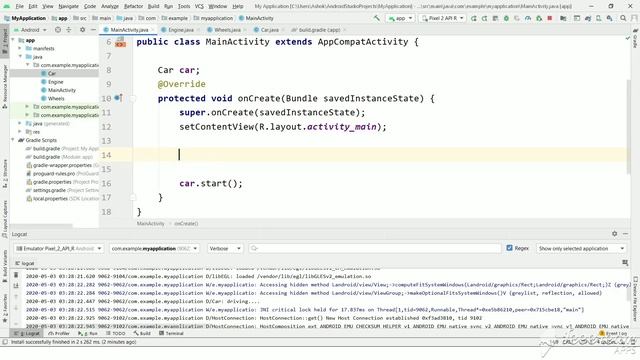
Task: Click the onCreate() breadcrumb below editor
Action: [x=186, y=224]
